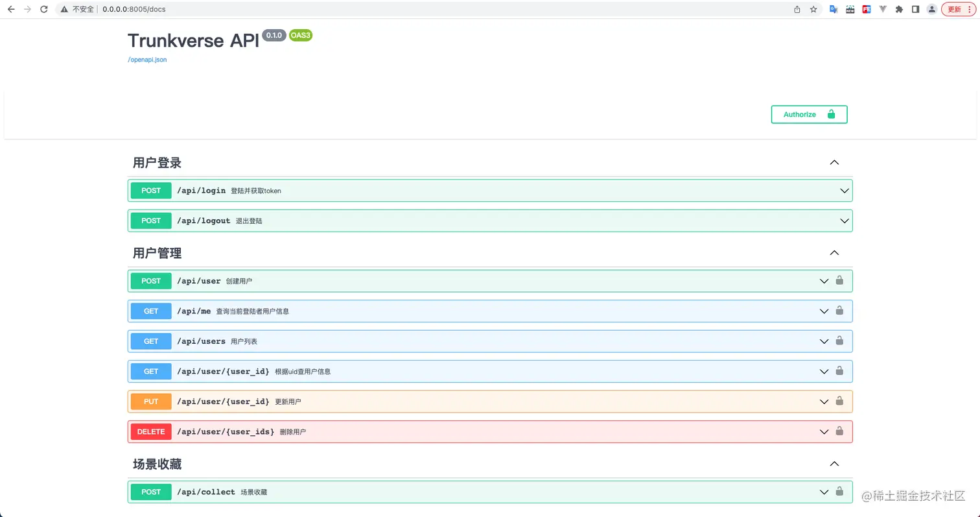
Task: Open the Google Translate extension
Action: tap(834, 10)
